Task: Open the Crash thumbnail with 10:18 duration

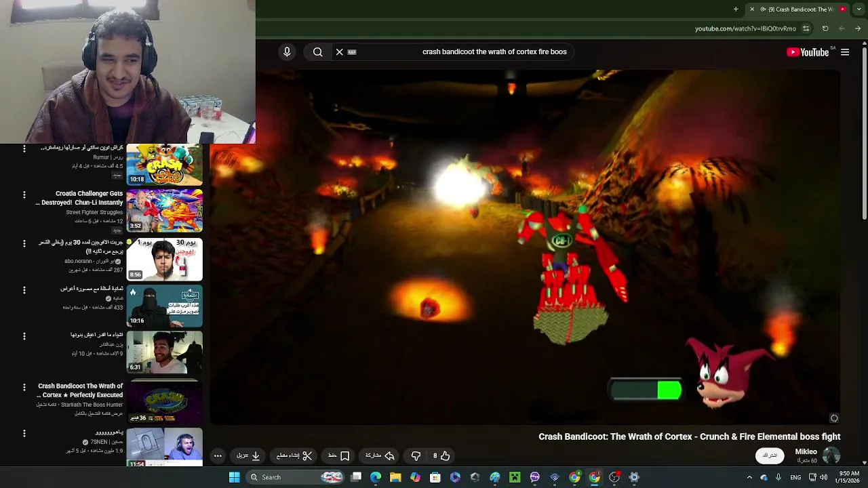Action: pyautogui.click(x=165, y=165)
